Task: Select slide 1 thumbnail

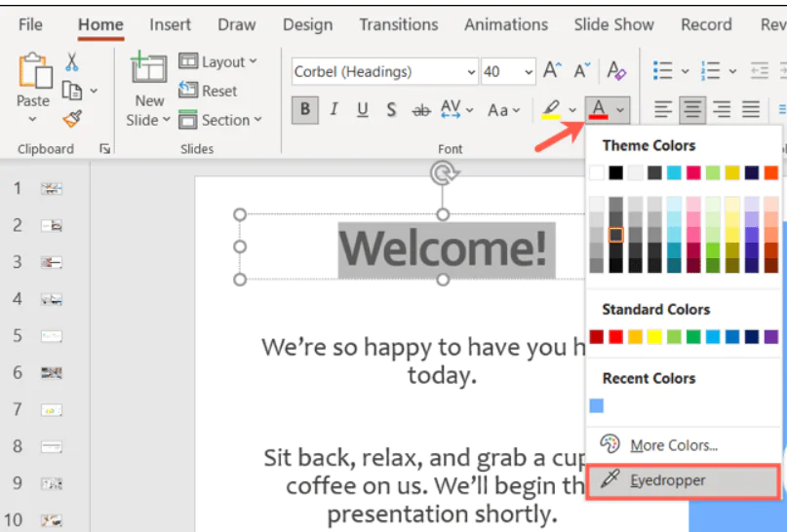Action: pyautogui.click(x=51, y=188)
